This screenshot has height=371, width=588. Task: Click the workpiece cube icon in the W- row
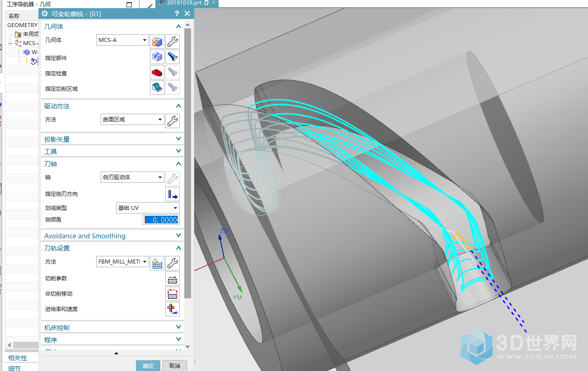coord(27,52)
